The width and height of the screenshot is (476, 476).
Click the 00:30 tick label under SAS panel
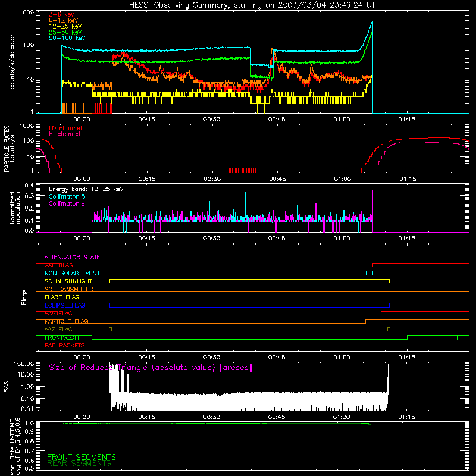click(212, 417)
